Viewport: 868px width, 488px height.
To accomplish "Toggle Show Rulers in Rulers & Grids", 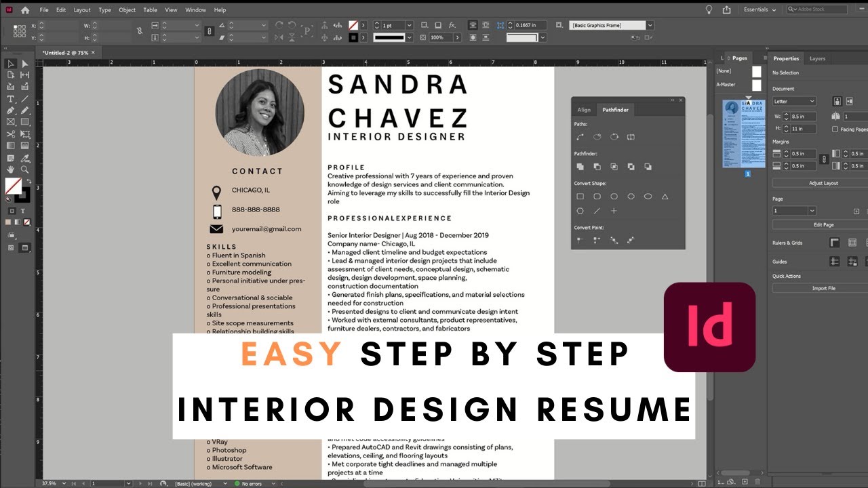I will (835, 243).
